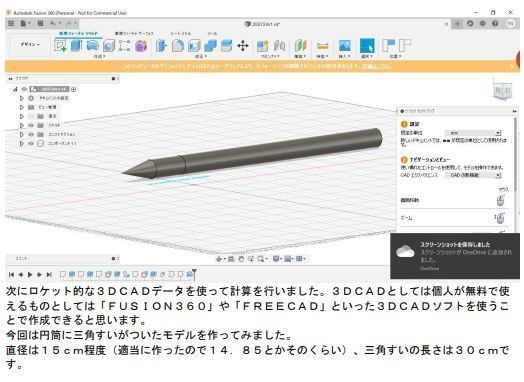Select the Press Pull tool
The image size is (524, 382).
tap(161, 46)
